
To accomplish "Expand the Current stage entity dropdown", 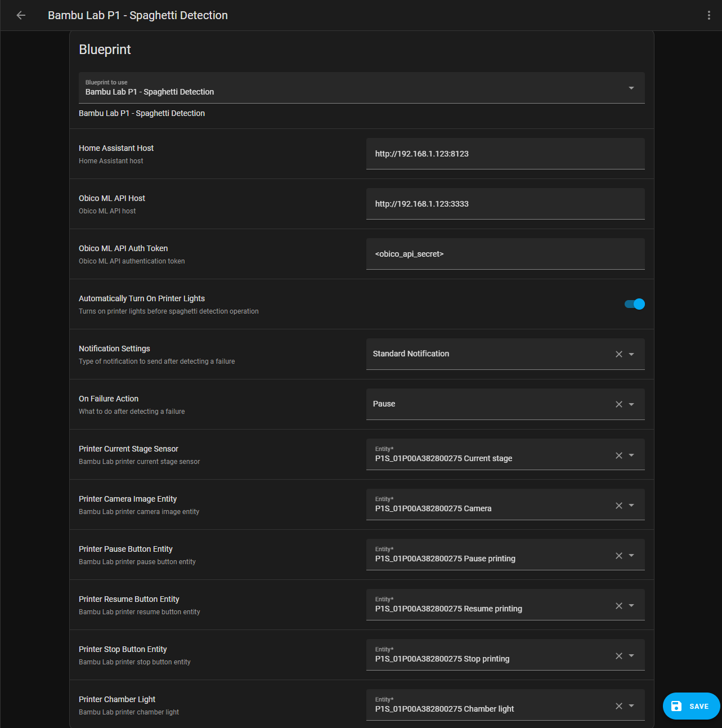I will [631, 455].
